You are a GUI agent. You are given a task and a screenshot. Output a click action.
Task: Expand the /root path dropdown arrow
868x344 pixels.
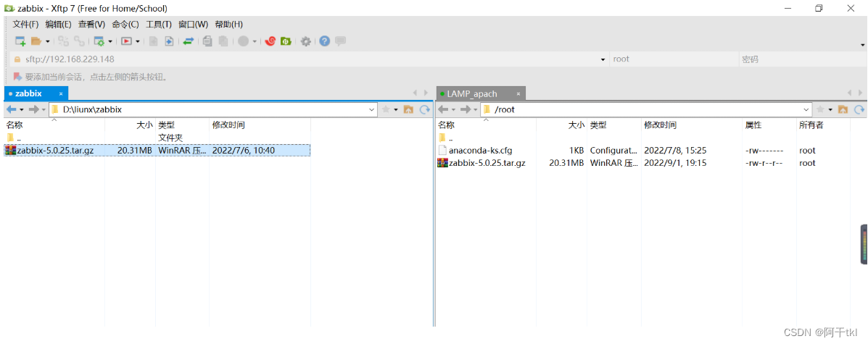point(806,109)
